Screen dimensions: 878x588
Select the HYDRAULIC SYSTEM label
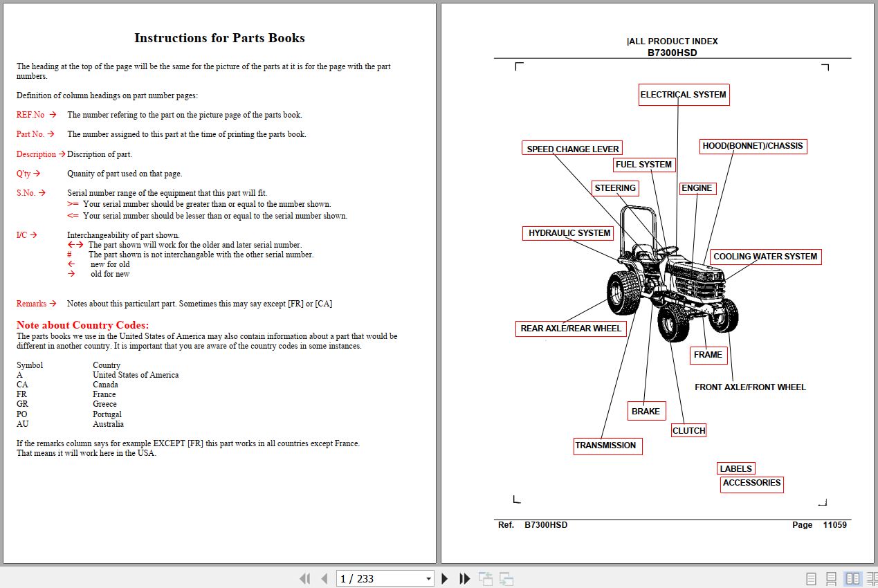click(x=569, y=233)
